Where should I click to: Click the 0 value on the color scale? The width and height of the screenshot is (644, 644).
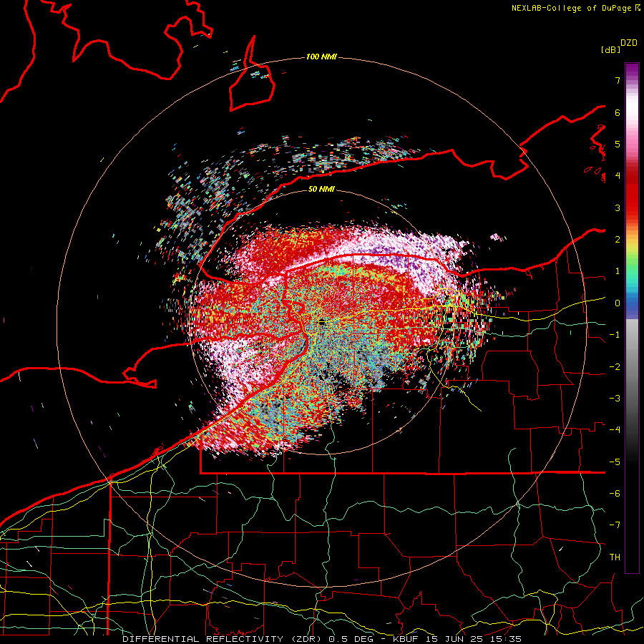618,303
